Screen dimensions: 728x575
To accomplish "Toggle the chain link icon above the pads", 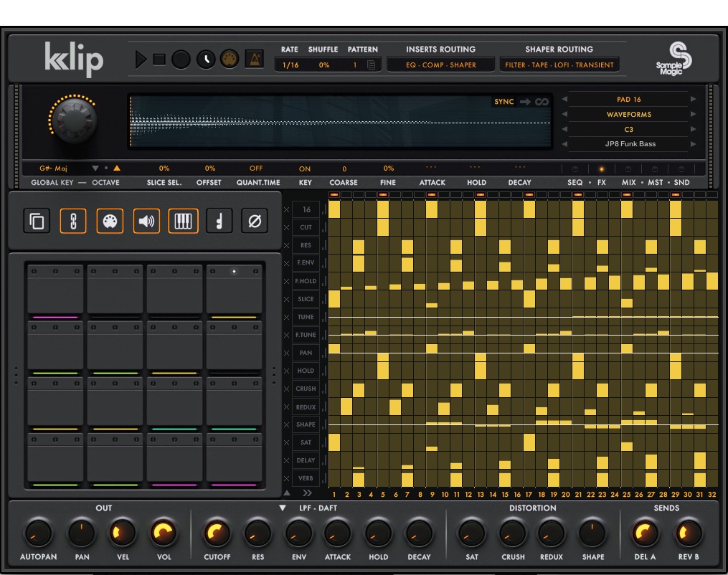I will pos(73,221).
